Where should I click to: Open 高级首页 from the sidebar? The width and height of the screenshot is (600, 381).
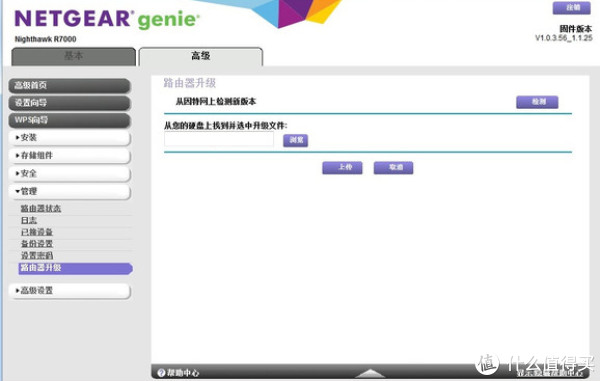point(70,86)
